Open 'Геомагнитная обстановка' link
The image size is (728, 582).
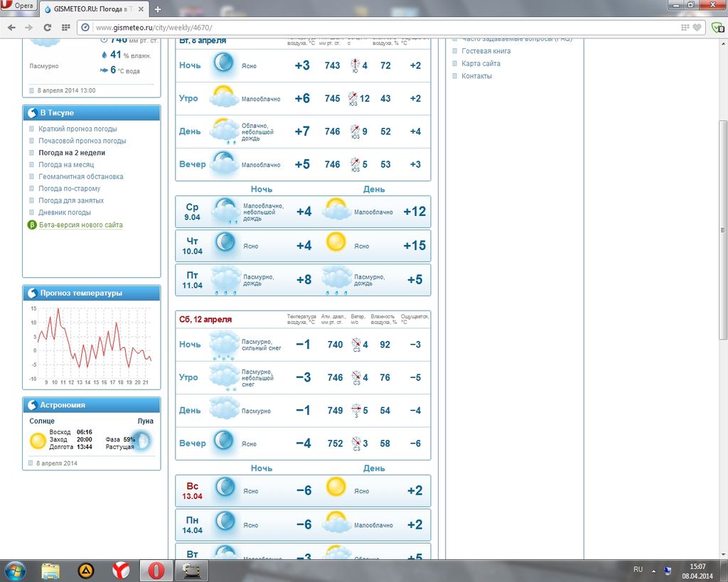[80, 177]
